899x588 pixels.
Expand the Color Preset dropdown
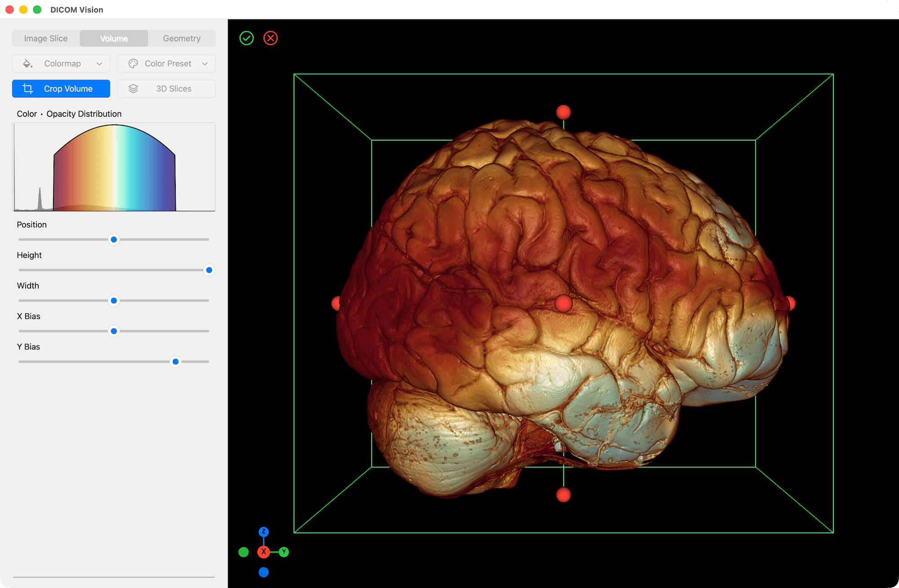(x=166, y=63)
